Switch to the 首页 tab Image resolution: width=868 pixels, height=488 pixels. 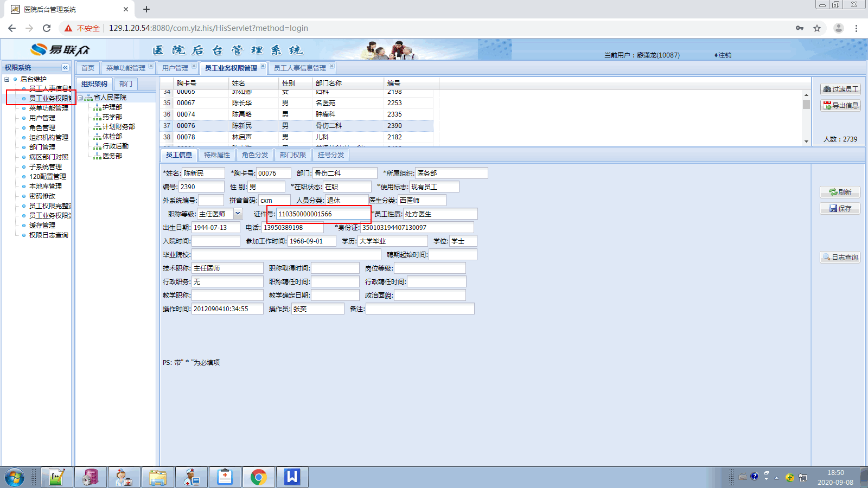pos(88,68)
